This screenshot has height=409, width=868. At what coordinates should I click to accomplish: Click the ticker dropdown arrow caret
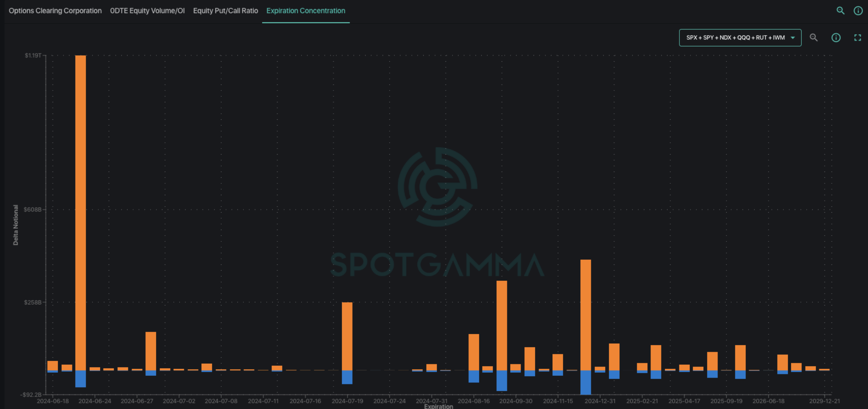(793, 38)
